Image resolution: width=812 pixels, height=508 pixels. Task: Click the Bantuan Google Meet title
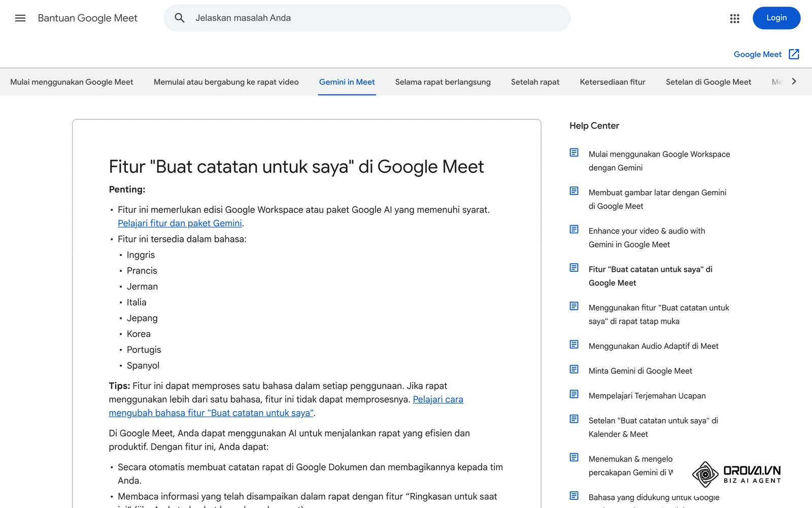[88, 18]
